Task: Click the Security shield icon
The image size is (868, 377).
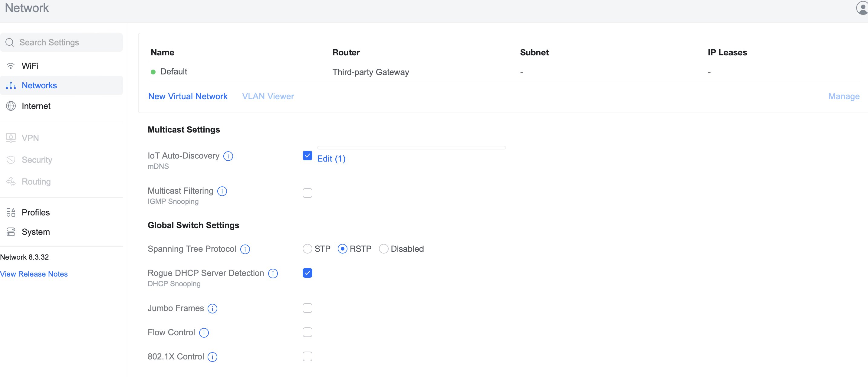Action: [x=11, y=160]
